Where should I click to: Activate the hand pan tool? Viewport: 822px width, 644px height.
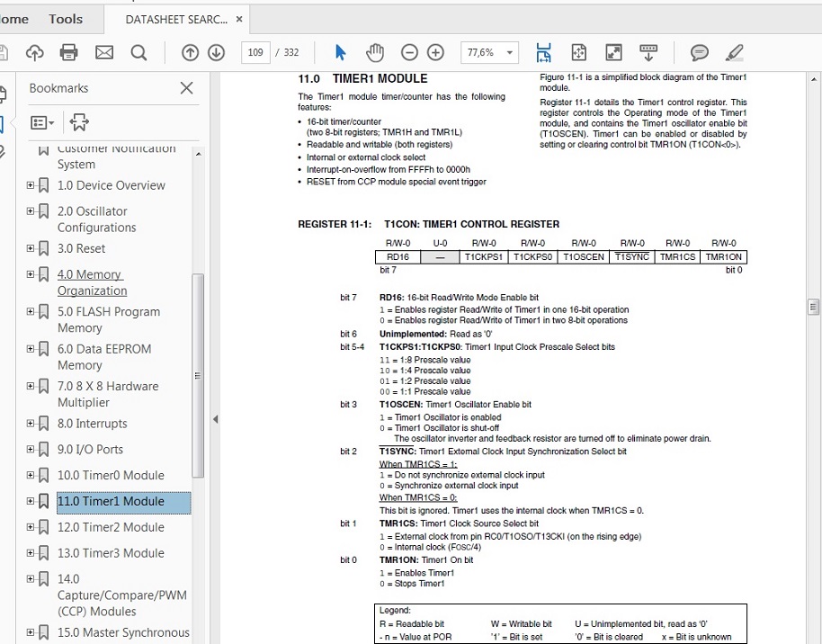click(x=375, y=52)
